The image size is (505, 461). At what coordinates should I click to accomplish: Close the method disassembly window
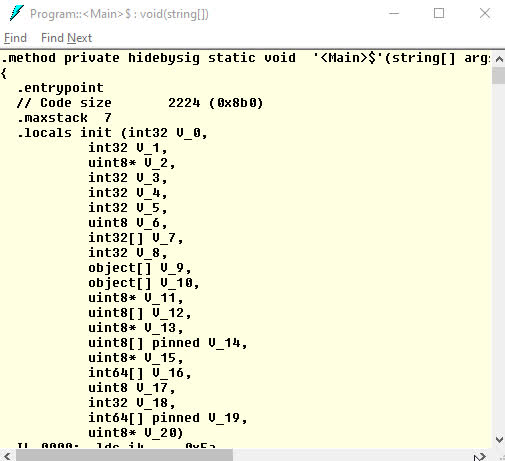pos(485,14)
